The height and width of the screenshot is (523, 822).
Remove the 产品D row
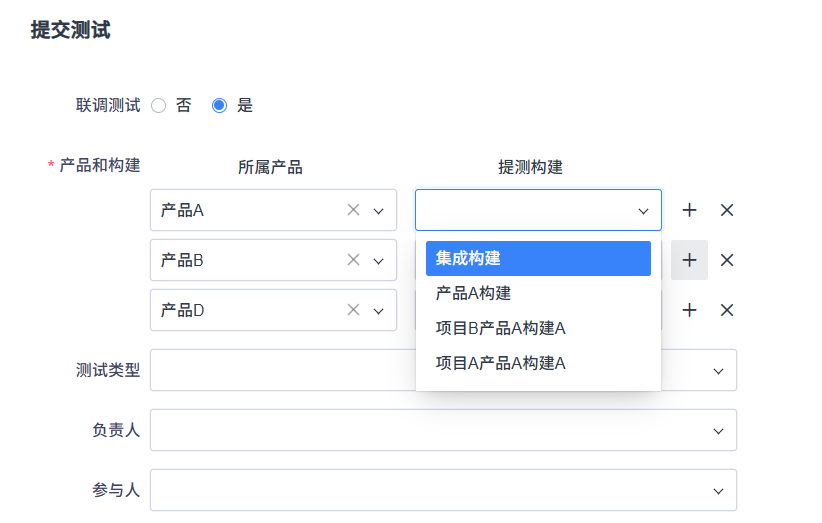727,310
